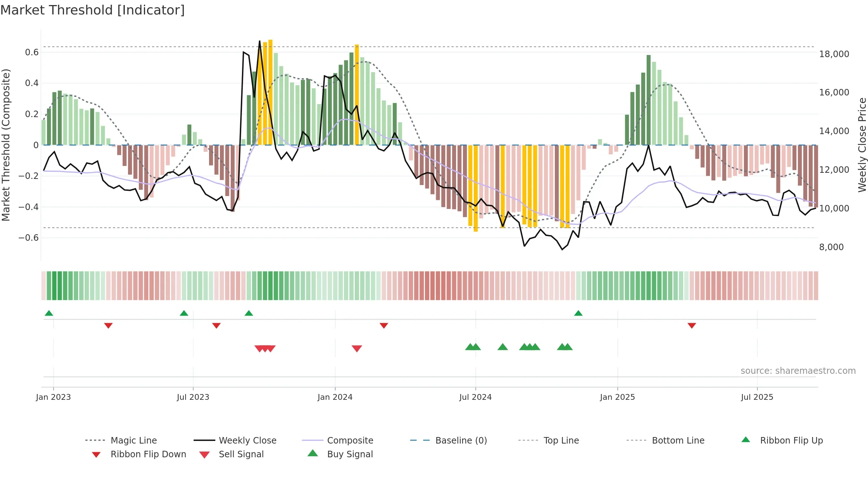Click the source: sharemaestro.com text
The height and width of the screenshot is (488, 868).
798,371
